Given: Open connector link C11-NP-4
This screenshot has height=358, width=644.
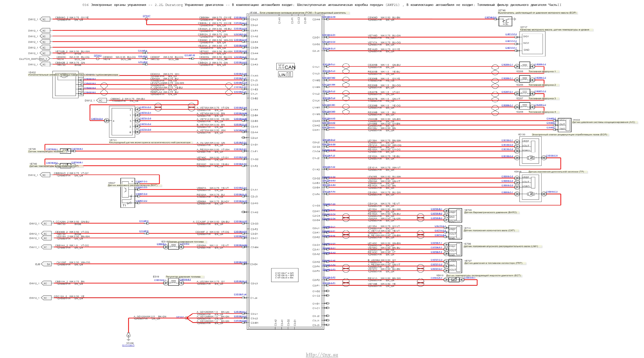Looking at the screenshot, I should coord(143,51).
